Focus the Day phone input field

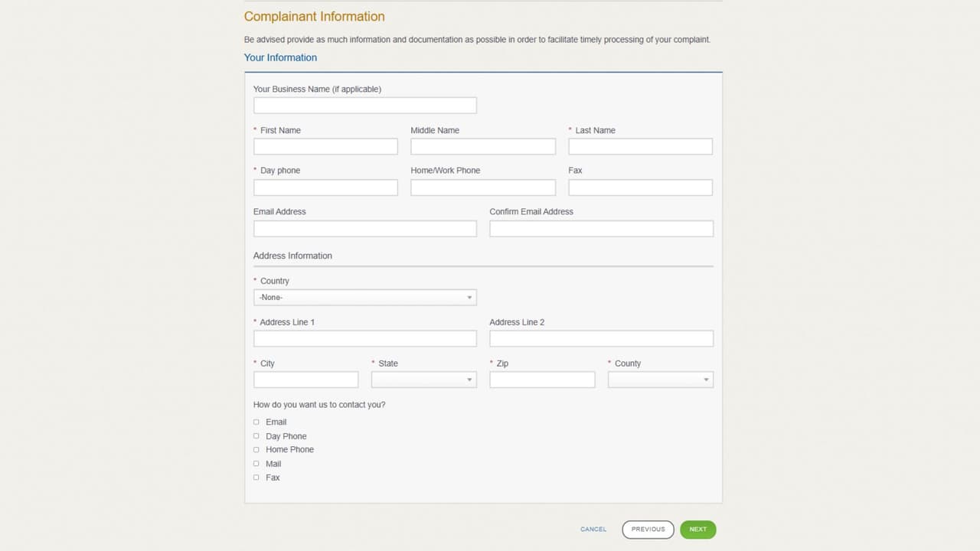325,187
